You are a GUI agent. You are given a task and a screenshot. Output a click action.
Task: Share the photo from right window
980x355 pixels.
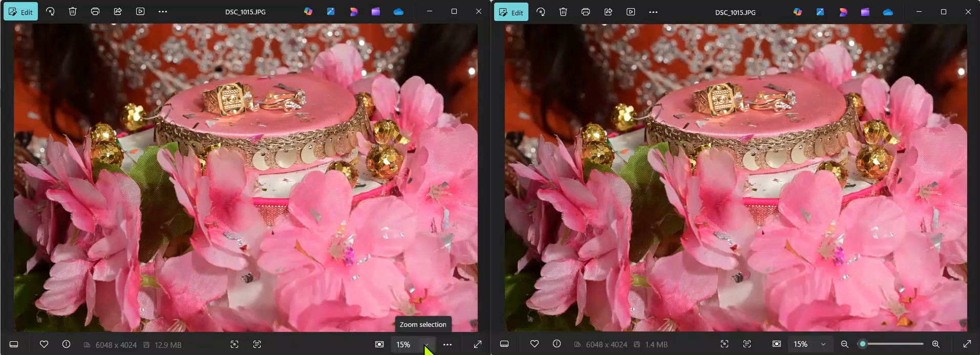[608, 12]
